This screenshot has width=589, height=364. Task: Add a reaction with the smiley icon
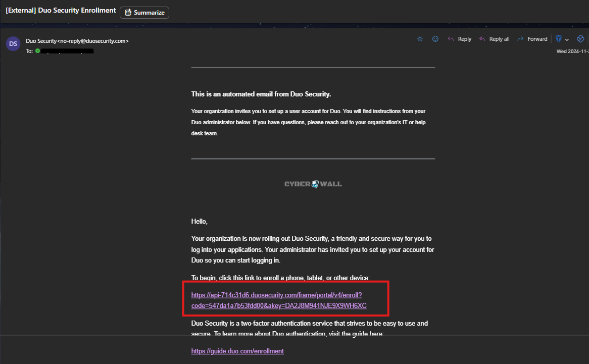pyautogui.click(x=435, y=39)
